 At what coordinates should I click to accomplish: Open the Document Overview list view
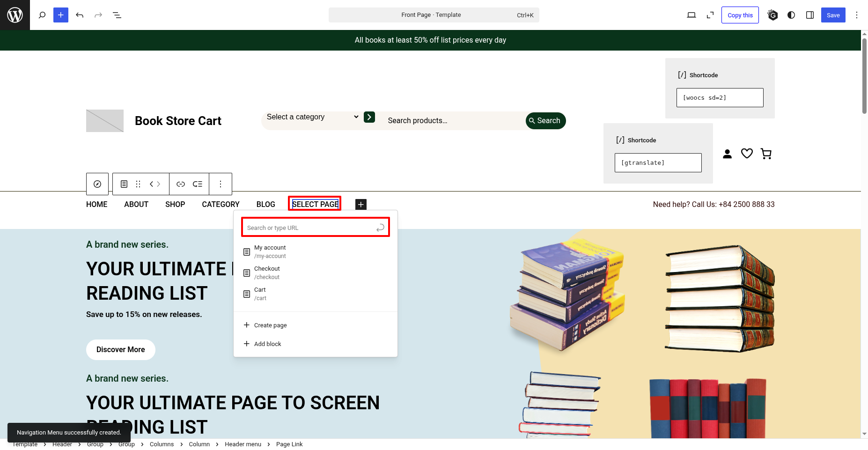click(117, 15)
